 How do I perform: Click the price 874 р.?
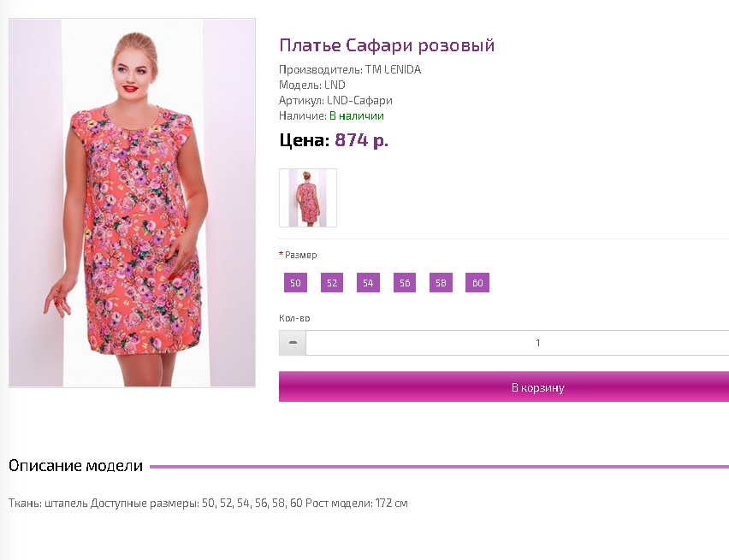click(x=361, y=140)
